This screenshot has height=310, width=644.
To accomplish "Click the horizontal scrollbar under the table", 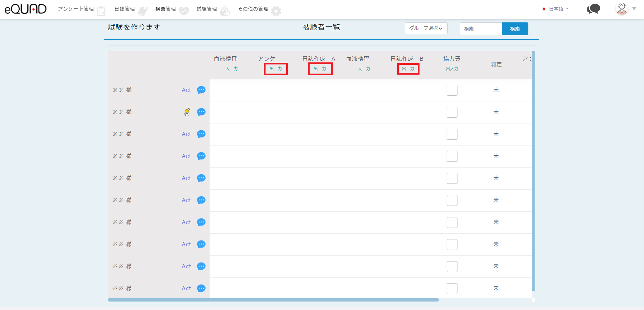I will click(x=273, y=300).
